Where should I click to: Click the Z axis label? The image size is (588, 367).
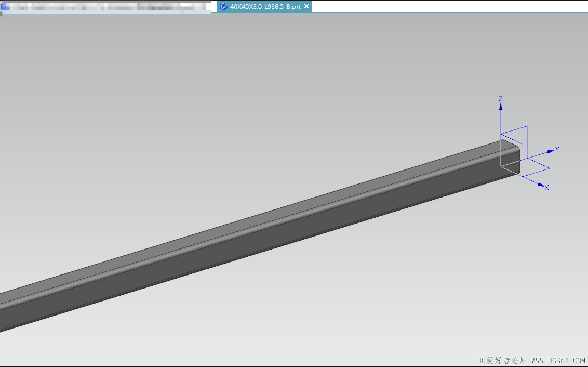501,99
